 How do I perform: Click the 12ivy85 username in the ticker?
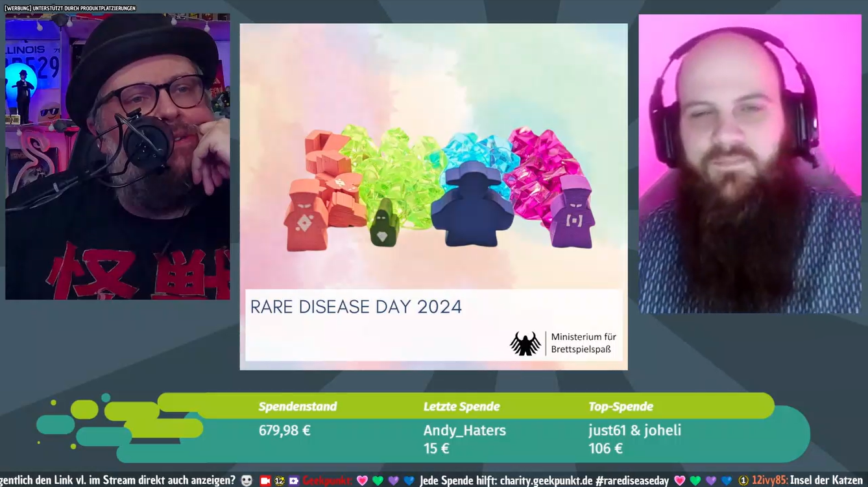(769, 481)
